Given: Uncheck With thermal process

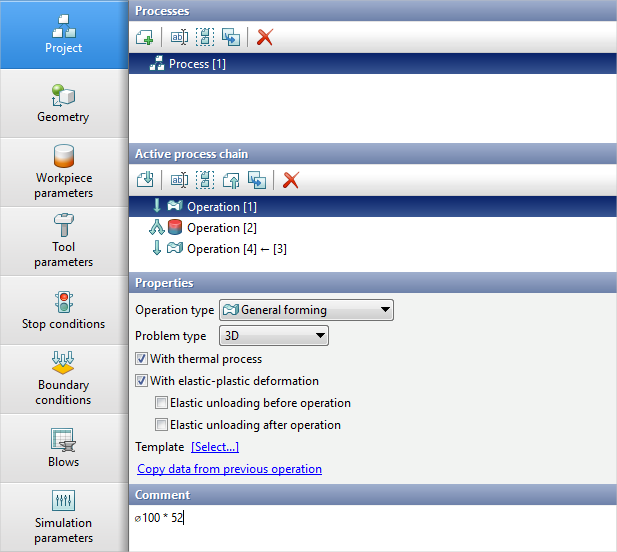Looking at the screenshot, I should (142, 359).
